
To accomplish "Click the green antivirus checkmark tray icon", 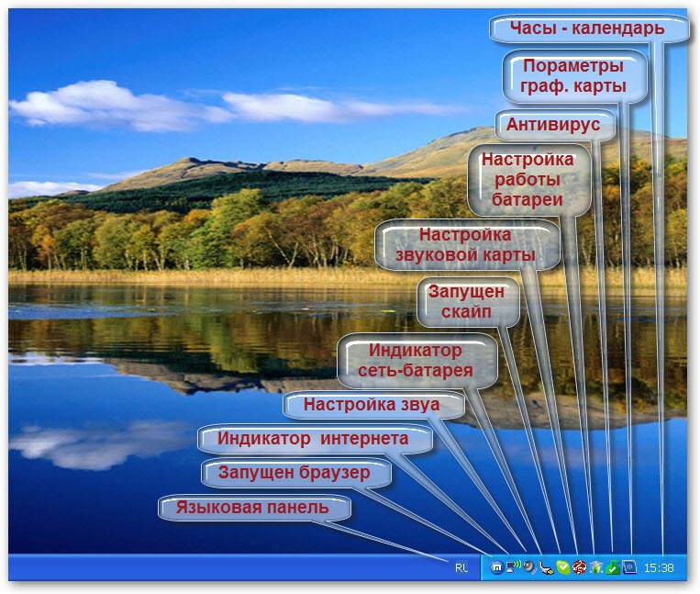I will tap(613, 567).
